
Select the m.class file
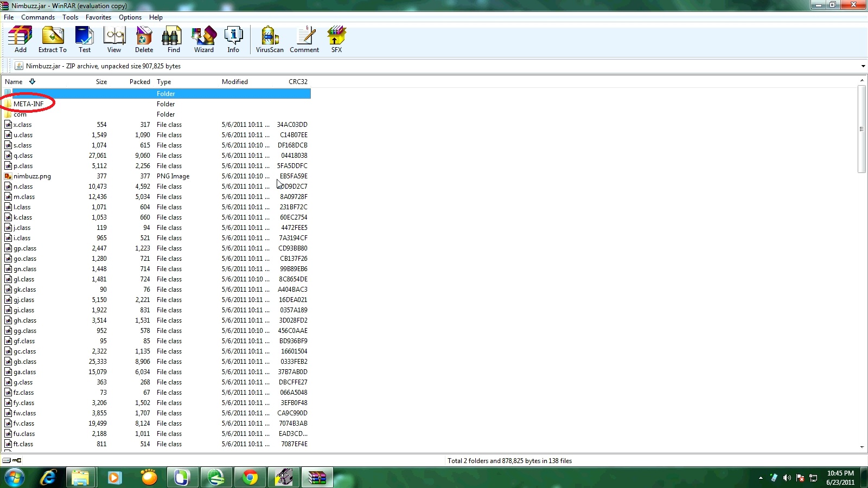(24, 197)
